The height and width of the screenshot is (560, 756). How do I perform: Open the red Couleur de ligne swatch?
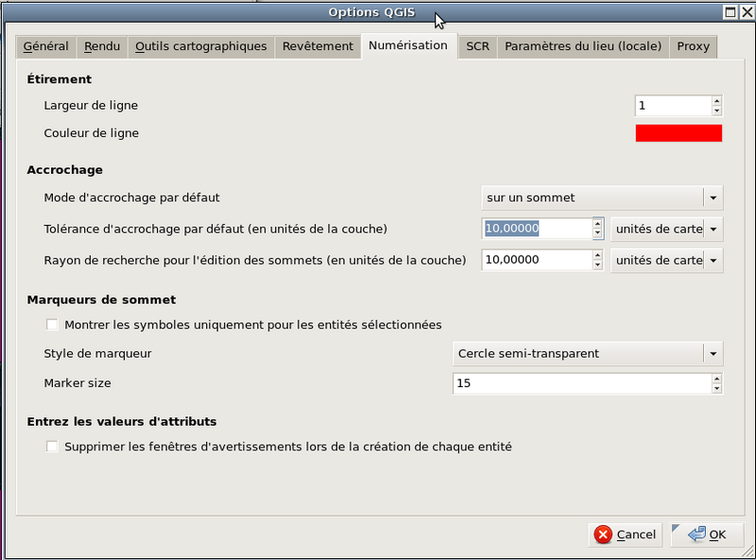click(x=679, y=133)
